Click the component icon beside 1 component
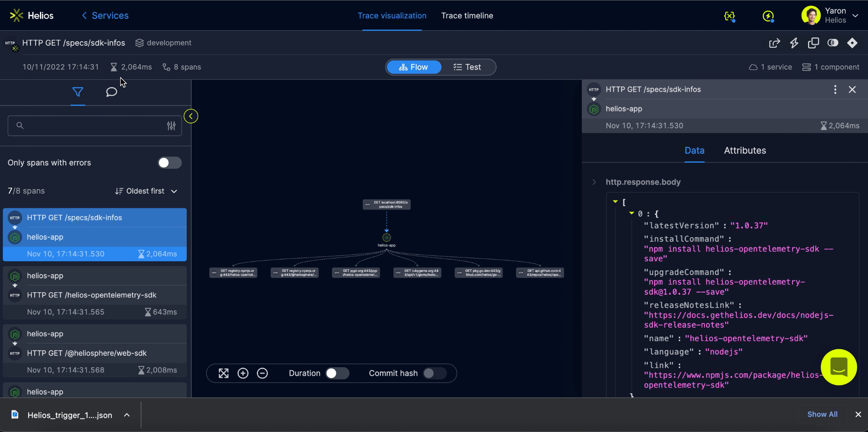Screen dimensions: 868x432 click(806, 67)
